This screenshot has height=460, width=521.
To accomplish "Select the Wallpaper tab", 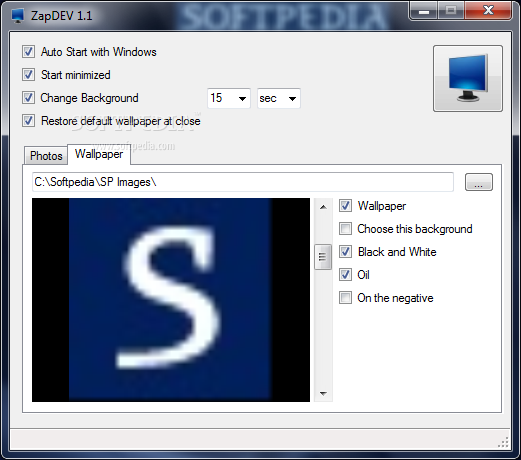I will 99,154.
